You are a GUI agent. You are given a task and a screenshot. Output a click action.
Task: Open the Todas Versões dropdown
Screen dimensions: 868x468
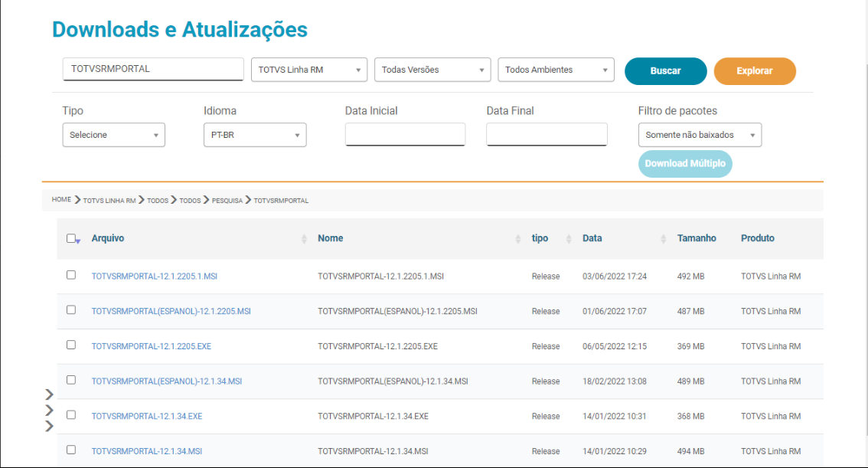(432, 70)
